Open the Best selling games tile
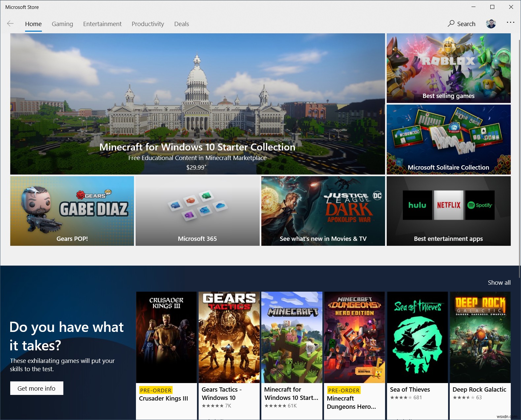Screen dimensions: 521x420 click(x=448, y=68)
